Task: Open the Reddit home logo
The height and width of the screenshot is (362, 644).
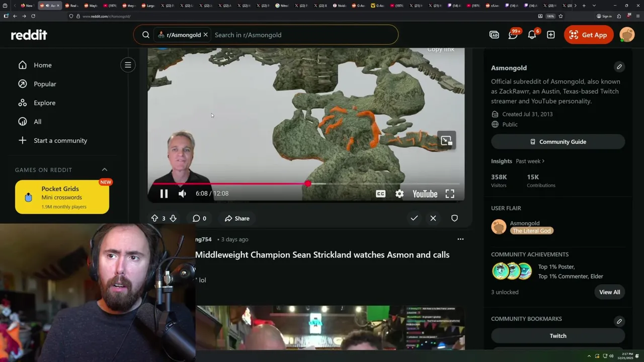Action: [x=29, y=35]
